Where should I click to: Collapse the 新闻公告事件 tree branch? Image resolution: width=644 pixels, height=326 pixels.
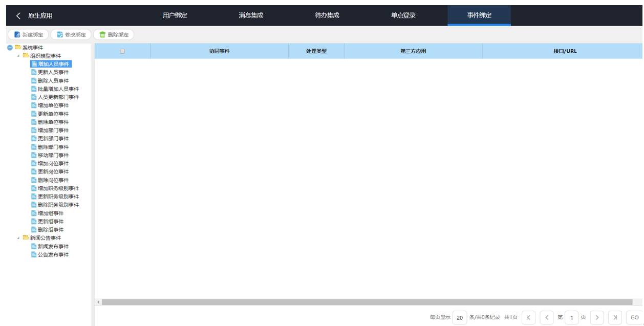[18, 238]
